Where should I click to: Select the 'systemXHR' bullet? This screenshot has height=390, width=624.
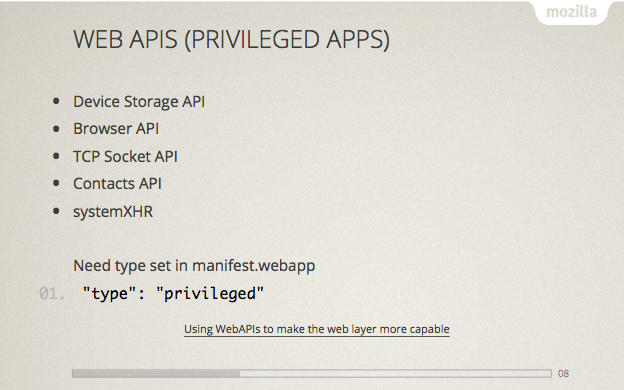[x=113, y=211]
